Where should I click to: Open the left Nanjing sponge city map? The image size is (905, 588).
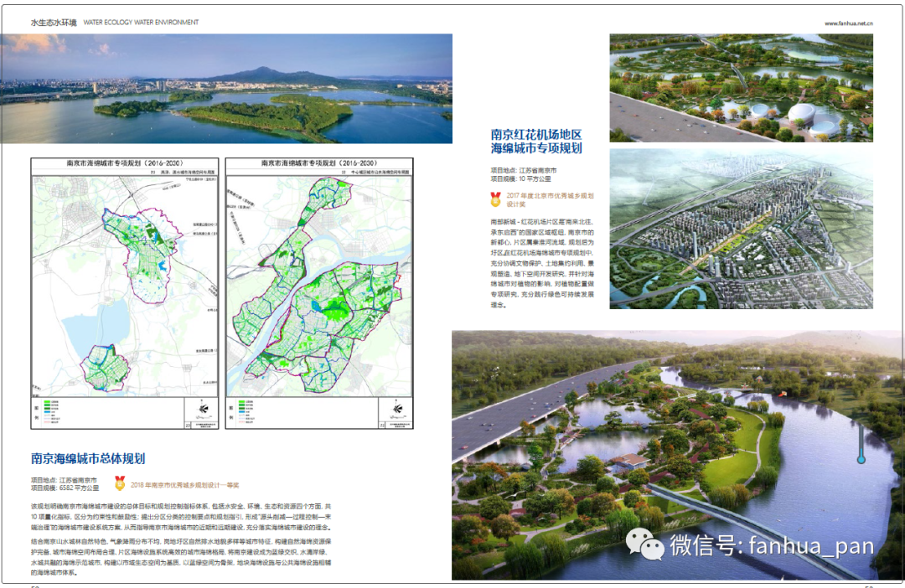tap(125, 293)
